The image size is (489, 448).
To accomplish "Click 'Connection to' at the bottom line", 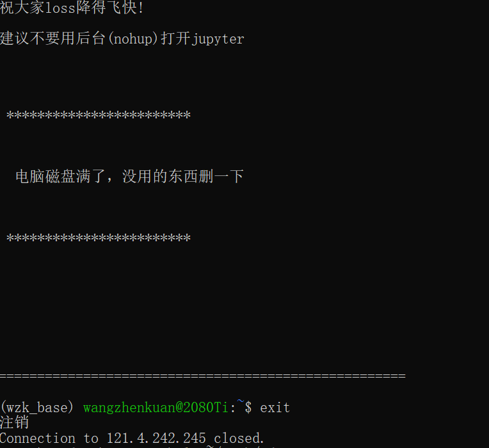I will [x=49, y=438].
